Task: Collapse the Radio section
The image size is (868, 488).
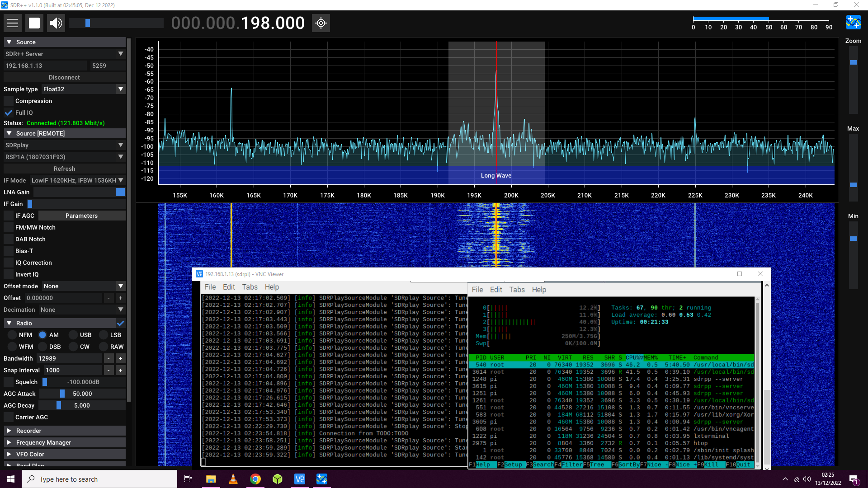Action: [x=60, y=323]
